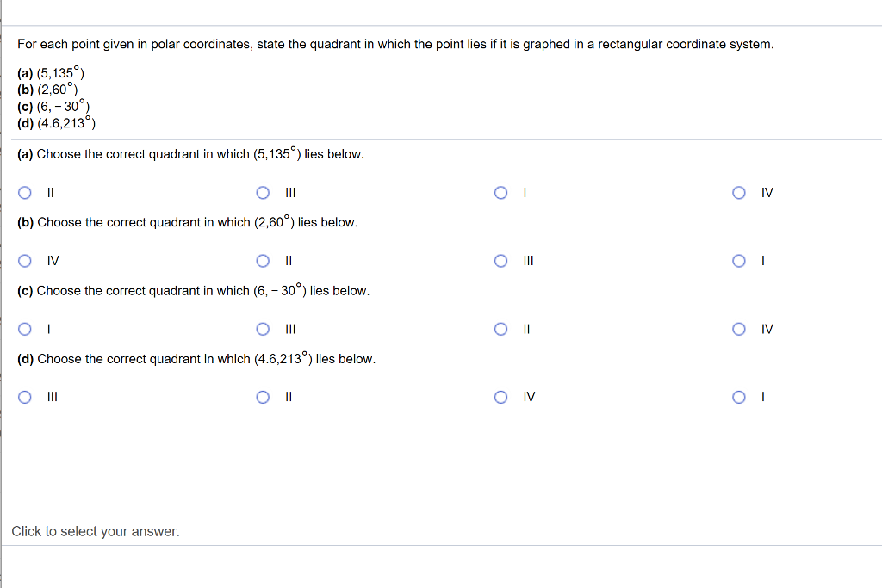Image resolution: width=882 pixels, height=588 pixels.
Task: Select quadrant IV for point (2,60°)
Action: tap(25, 261)
